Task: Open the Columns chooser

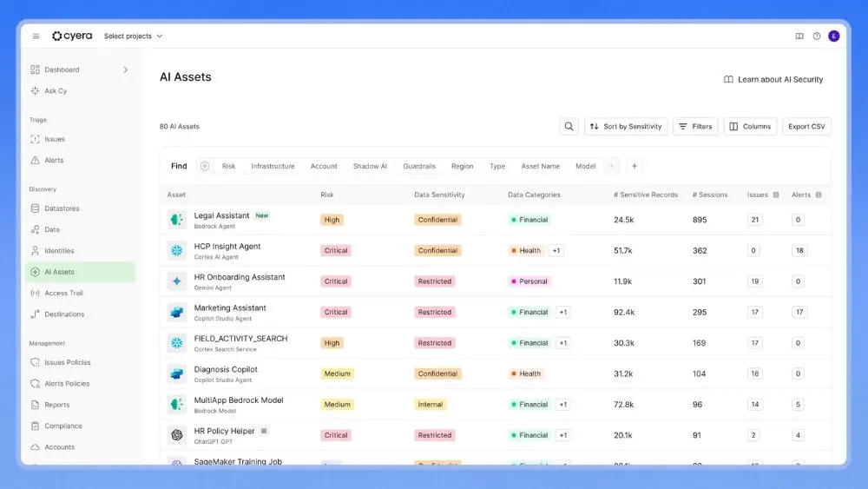Action: [x=750, y=126]
